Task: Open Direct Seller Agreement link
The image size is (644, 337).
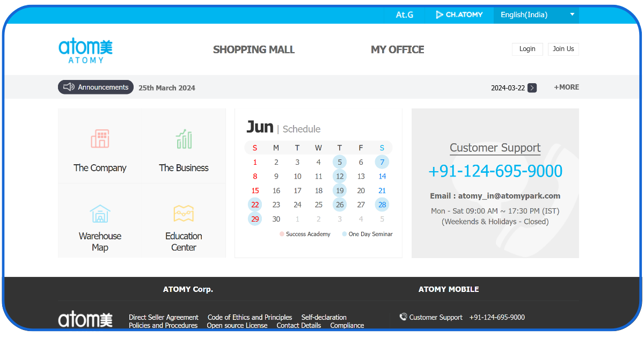Action: (164, 318)
